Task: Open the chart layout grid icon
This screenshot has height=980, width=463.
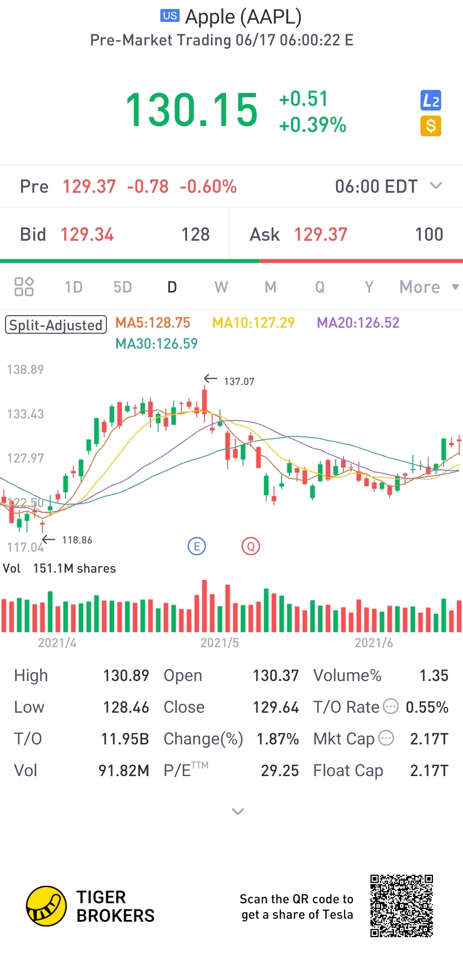Action: click(24, 287)
